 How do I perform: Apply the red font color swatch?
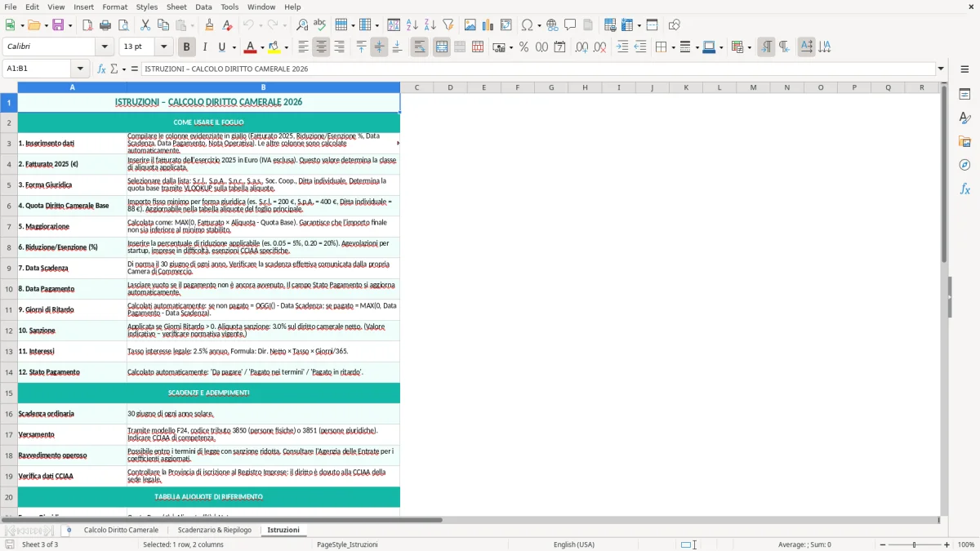[250, 47]
